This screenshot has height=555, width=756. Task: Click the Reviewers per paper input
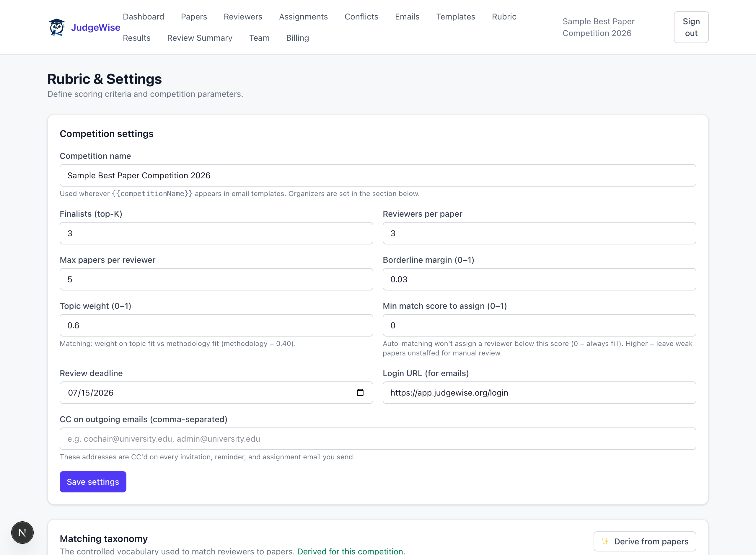pyautogui.click(x=539, y=233)
